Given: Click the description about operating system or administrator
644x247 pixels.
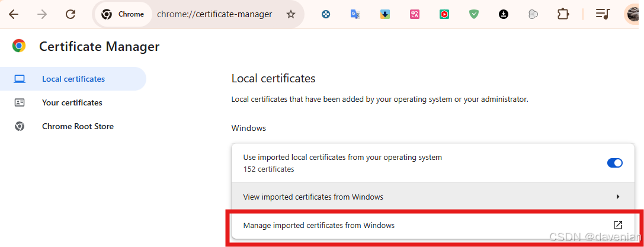Looking at the screenshot, I should pos(380,100).
